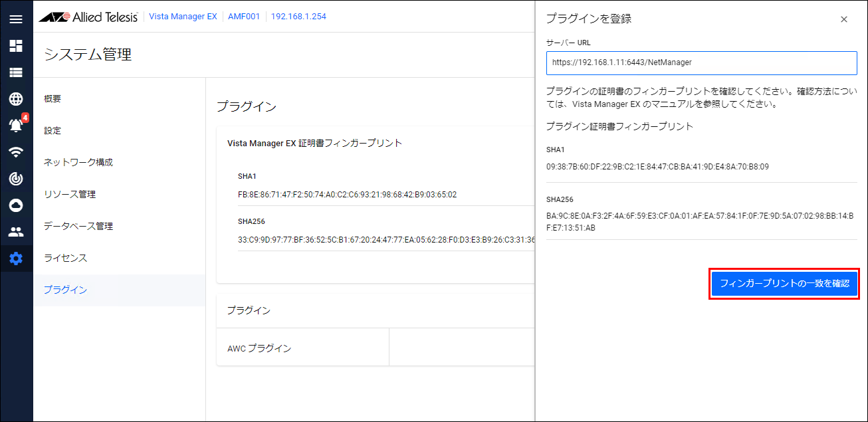Open the dashboard icon in sidebar
The width and height of the screenshot is (868, 422).
click(16, 46)
